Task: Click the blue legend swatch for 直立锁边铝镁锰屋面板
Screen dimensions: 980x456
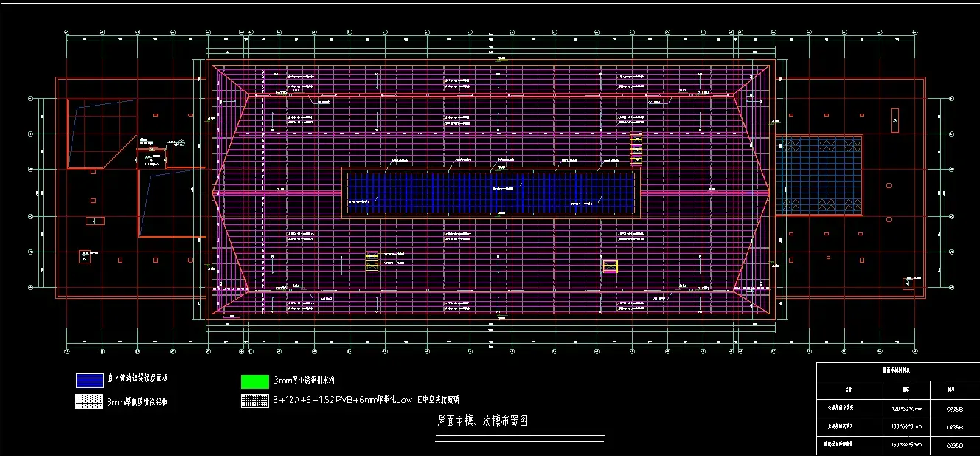Action: tap(89, 381)
